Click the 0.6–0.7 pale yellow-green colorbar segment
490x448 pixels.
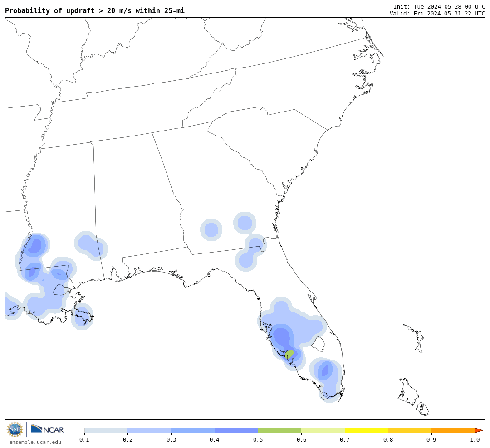[x=323, y=430]
